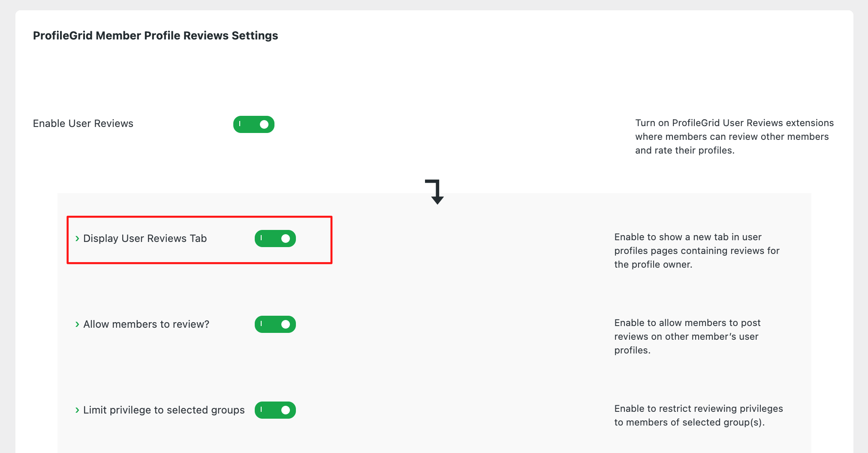Toggle the Enable User Reviews switch
The height and width of the screenshot is (453, 868).
pos(253,124)
